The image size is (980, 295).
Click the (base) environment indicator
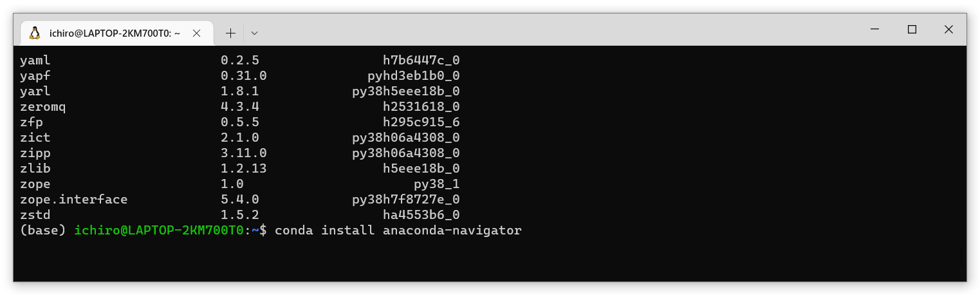(42, 231)
